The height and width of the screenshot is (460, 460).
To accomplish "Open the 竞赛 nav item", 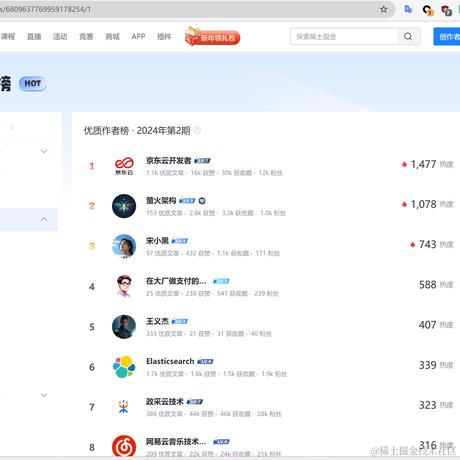I will point(86,36).
